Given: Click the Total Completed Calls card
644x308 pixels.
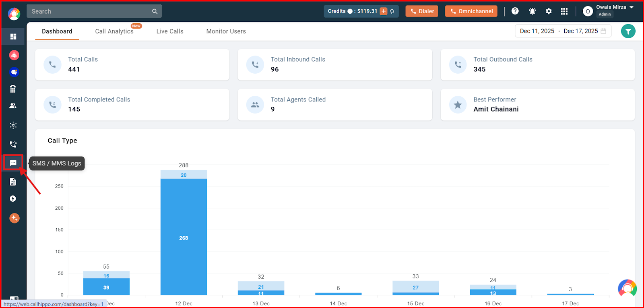Looking at the screenshot, I should pyautogui.click(x=132, y=105).
